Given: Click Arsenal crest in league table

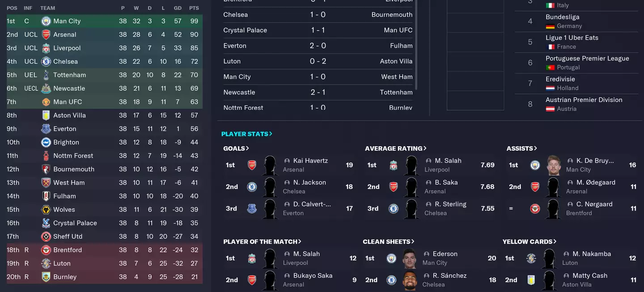Looking at the screenshot, I should coord(46,34).
